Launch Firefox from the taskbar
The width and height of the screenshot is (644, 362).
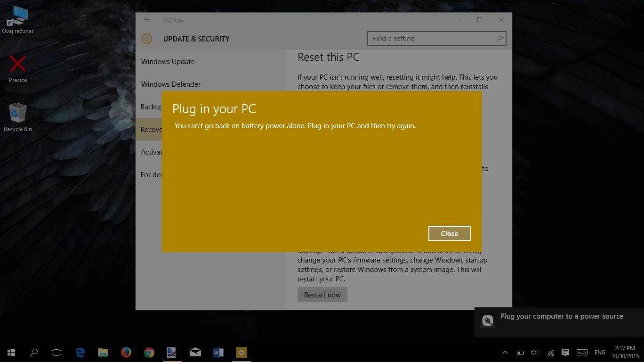(126, 352)
